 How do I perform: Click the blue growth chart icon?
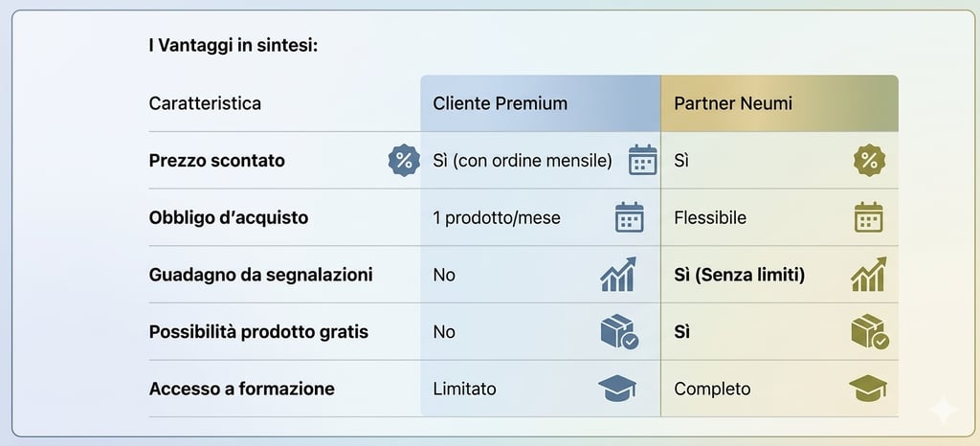(618, 275)
